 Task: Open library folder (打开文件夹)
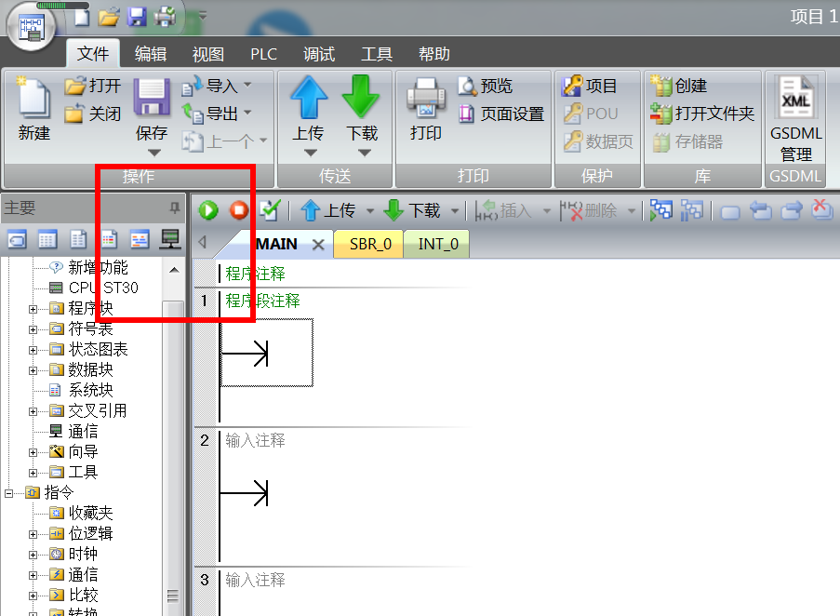(x=701, y=114)
